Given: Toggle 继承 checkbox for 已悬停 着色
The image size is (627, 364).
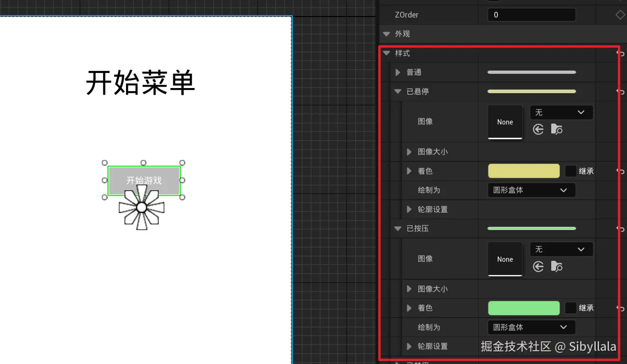Looking at the screenshot, I should point(571,171).
